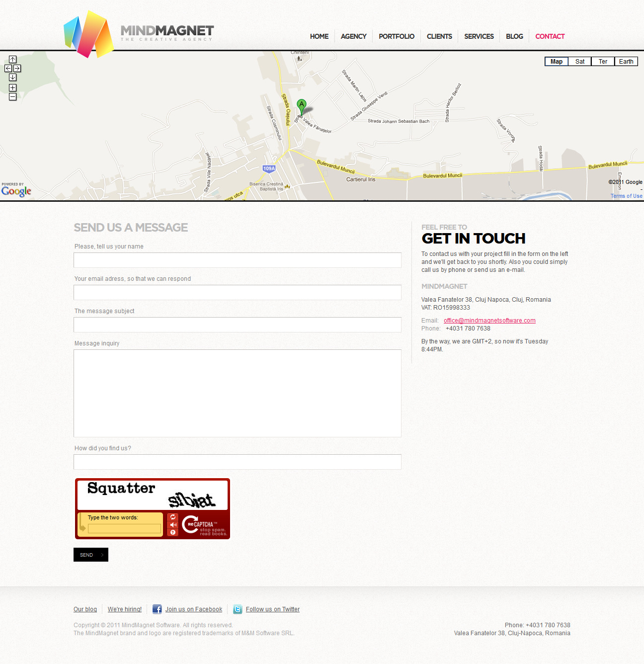Open the PORTFOLIO page
This screenshot has height=664, width=644.
397,36
